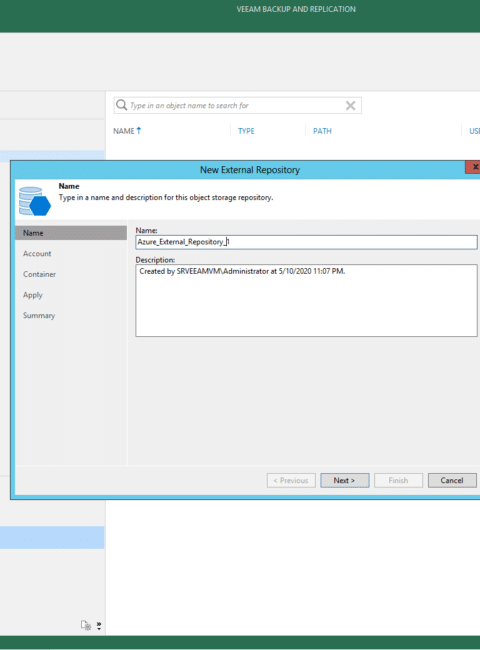
Task: Sort by the NAME column header
Action: (127, 131)
